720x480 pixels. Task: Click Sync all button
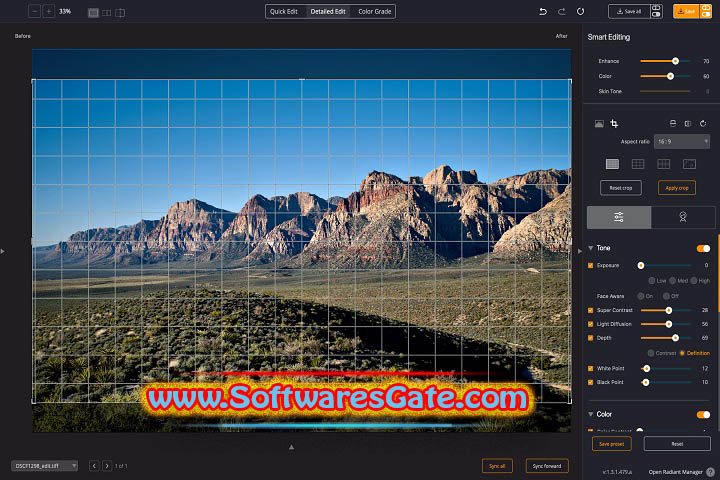pyautogui.click(x=497, y=466)
